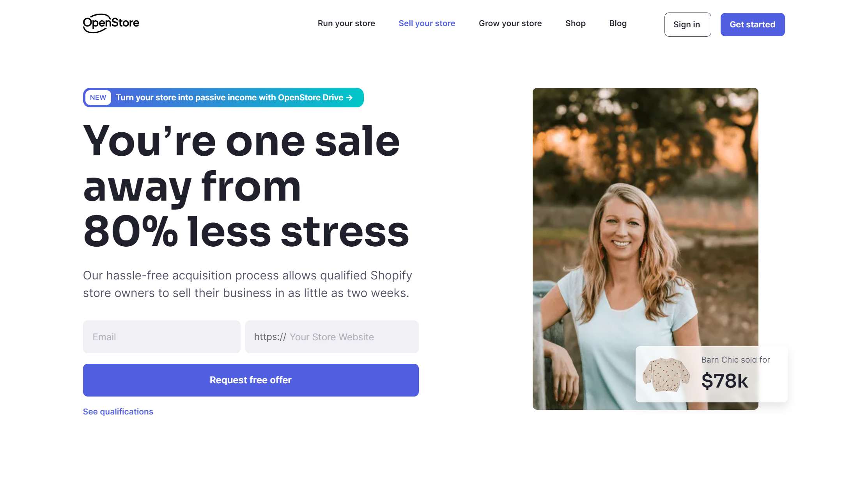
Task: Click the Barn Chic sold for $78k card
Action: (x=711, y=374)
